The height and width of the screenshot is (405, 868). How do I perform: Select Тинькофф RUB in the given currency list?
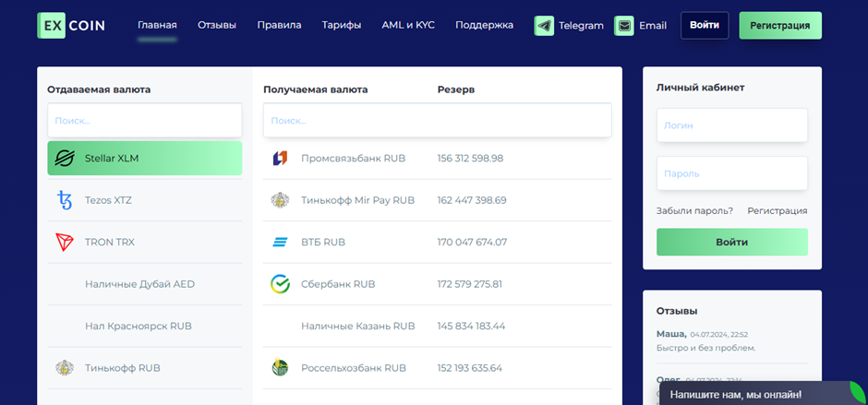144,368
